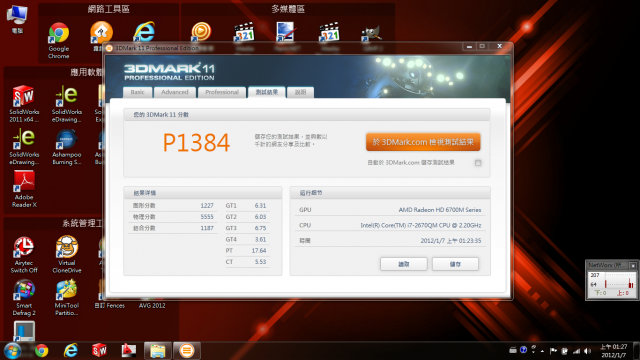Image resolution: width=640 pixels, height=360 pixels.
Task: Tick the save results at 3DMark.com checkbox
Action: click(478, 163)
